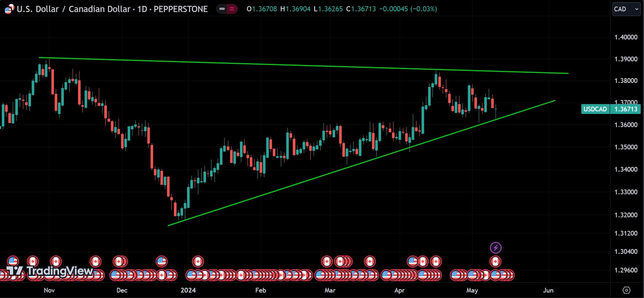Click the Canada flag right of the first US flag
This screenshot has width=644, height=298.
32,261
